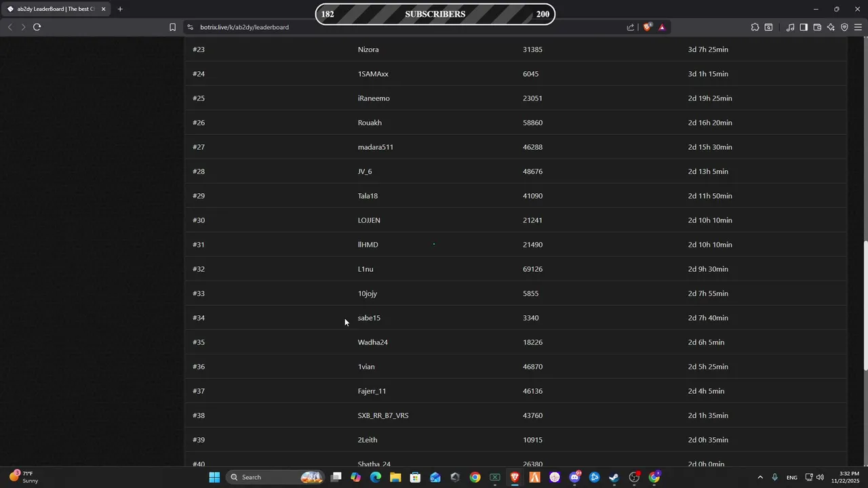Click username Nizora in rank #23
868x488 pixels.
click(x=368, y=49)
